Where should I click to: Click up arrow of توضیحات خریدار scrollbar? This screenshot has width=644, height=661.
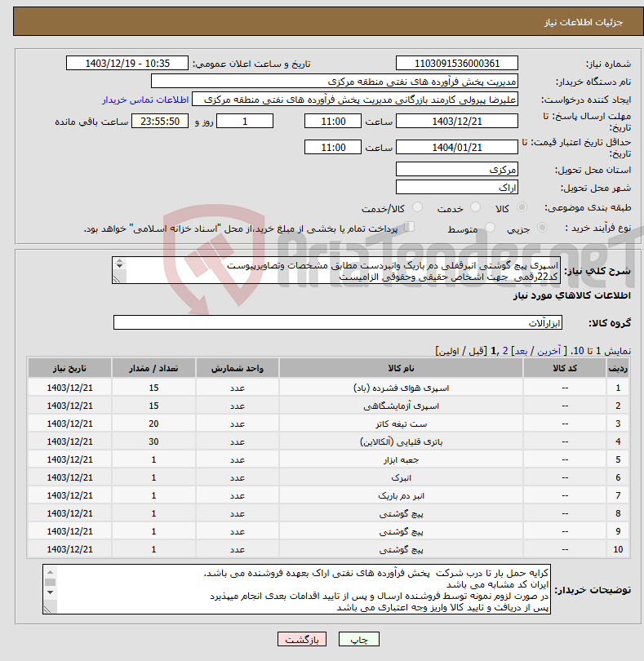50,572
